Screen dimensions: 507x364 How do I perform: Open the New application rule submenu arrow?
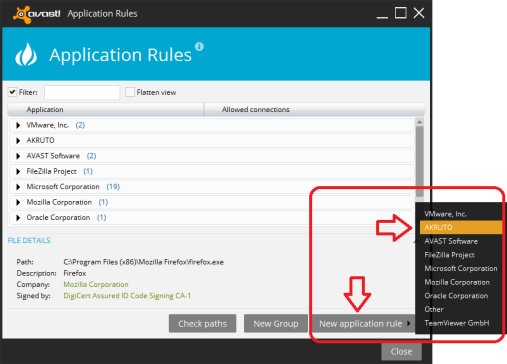coord(409,323)
